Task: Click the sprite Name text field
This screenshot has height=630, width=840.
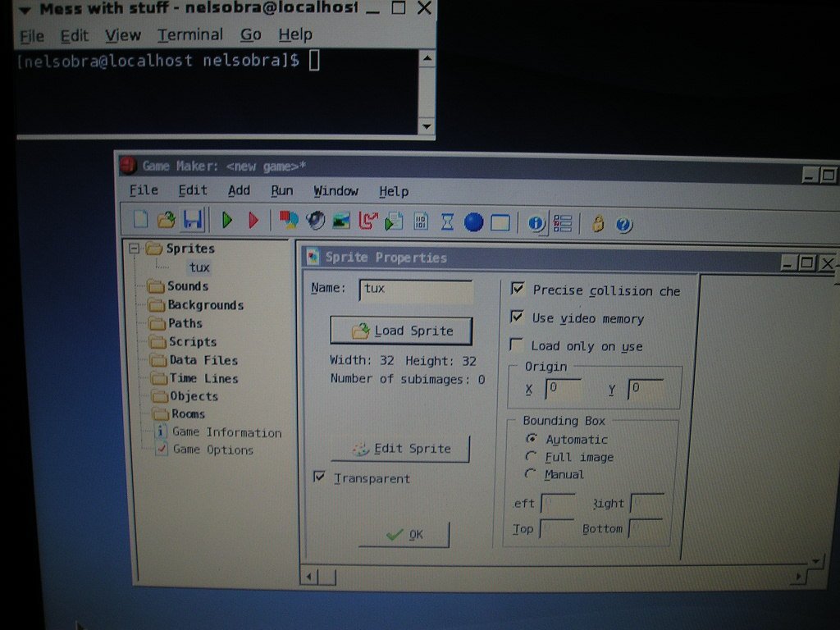Action: [x=416, y=290]
